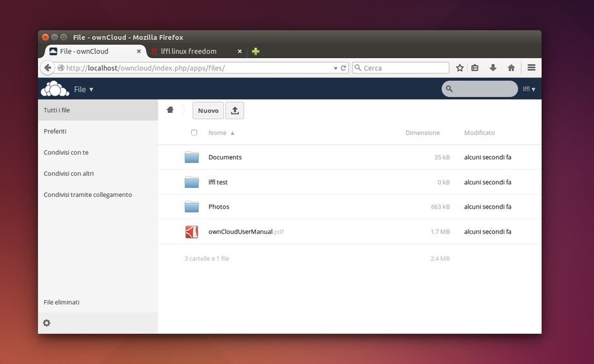Click the Nuovo button
Image resolution: width=594 pixels, height=364 pixels.
coord(208,110)
